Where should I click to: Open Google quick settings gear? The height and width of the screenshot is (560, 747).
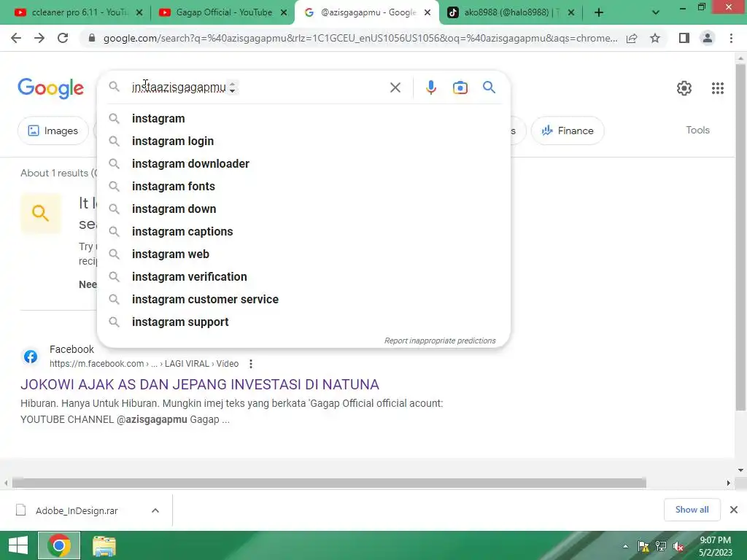coord(684,88)
